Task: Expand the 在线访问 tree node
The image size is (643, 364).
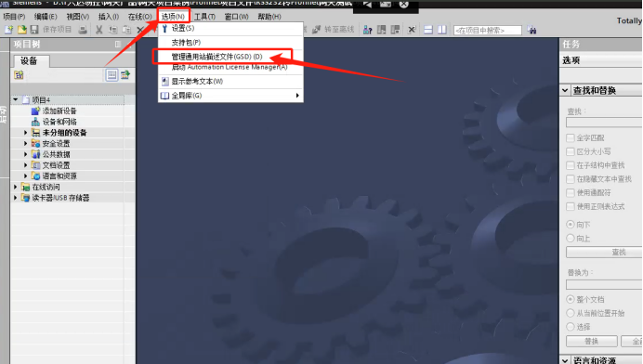Action: click(16, 187)
